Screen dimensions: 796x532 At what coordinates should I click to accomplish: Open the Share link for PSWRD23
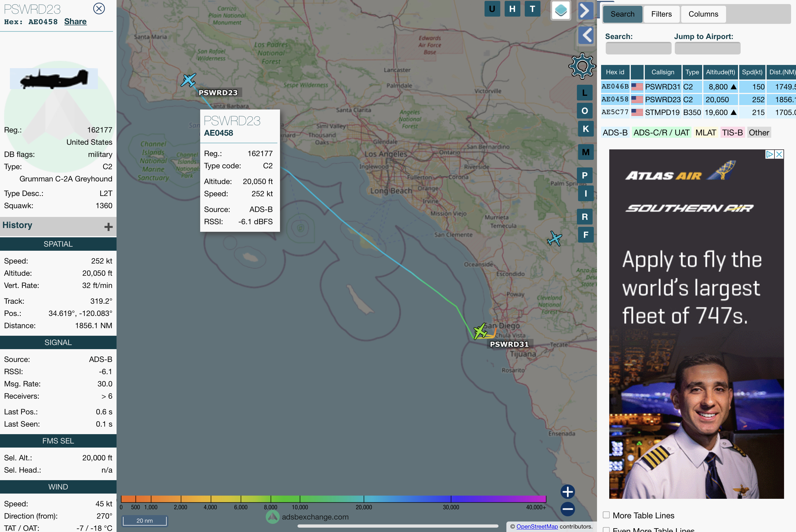[x=75, y=21]
